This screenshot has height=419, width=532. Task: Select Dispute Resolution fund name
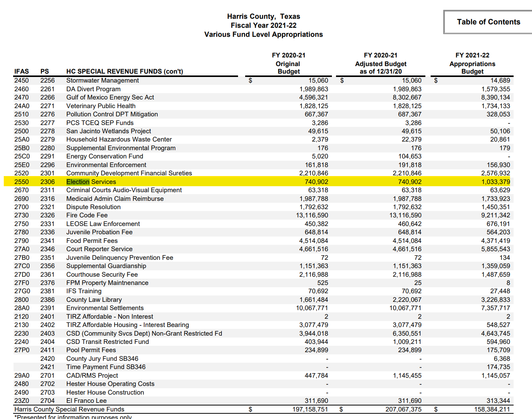pos(93,207)
